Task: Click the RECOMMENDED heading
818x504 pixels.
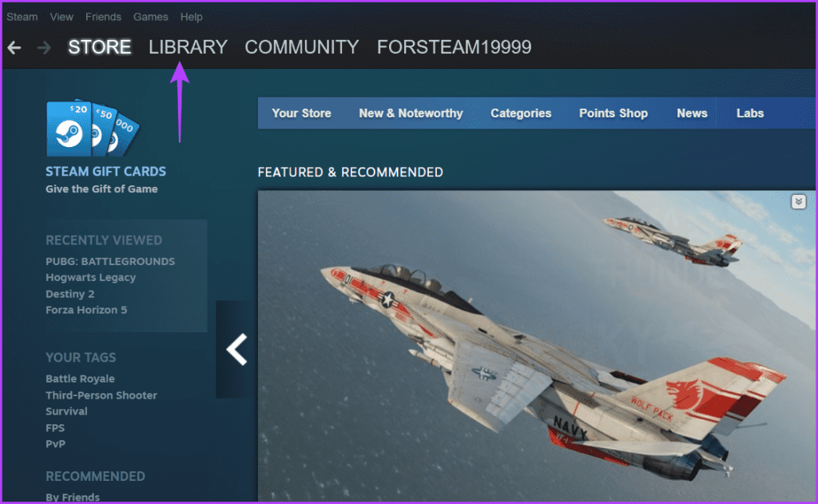Action: point(96,476)
